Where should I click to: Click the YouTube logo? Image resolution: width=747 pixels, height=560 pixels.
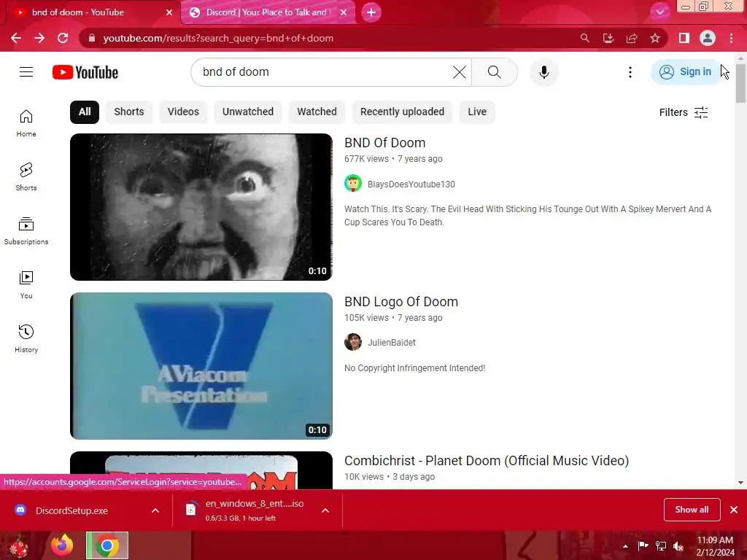click(85, 72)
